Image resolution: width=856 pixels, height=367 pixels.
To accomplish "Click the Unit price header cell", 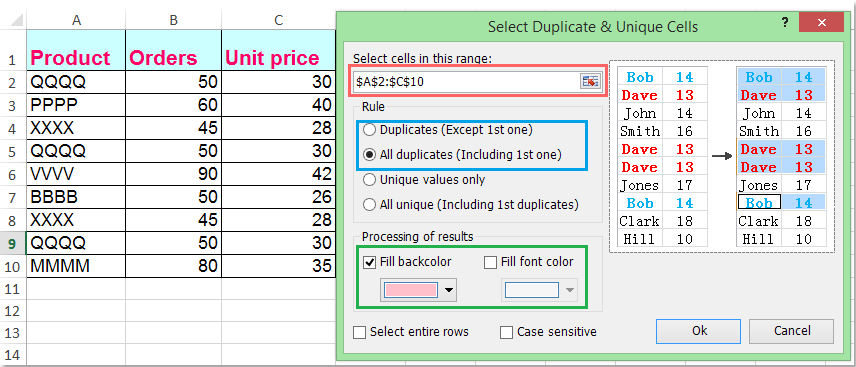I will pos(278,50).
